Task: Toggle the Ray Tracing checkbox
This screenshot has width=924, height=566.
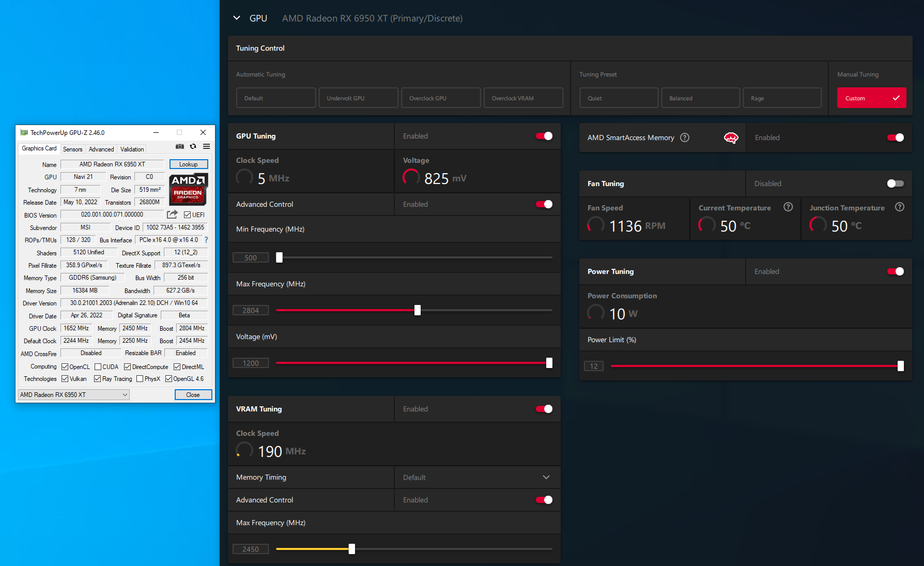Action: tap(98, 379)
